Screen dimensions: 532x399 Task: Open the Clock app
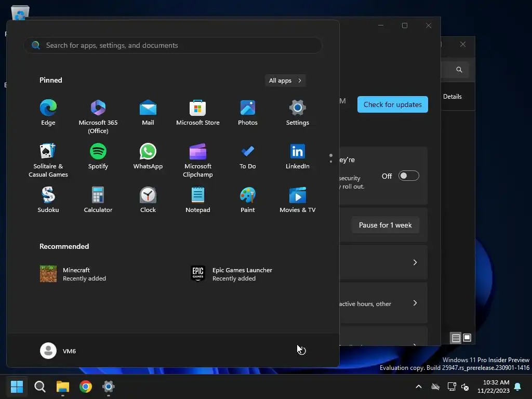(148, 200)
